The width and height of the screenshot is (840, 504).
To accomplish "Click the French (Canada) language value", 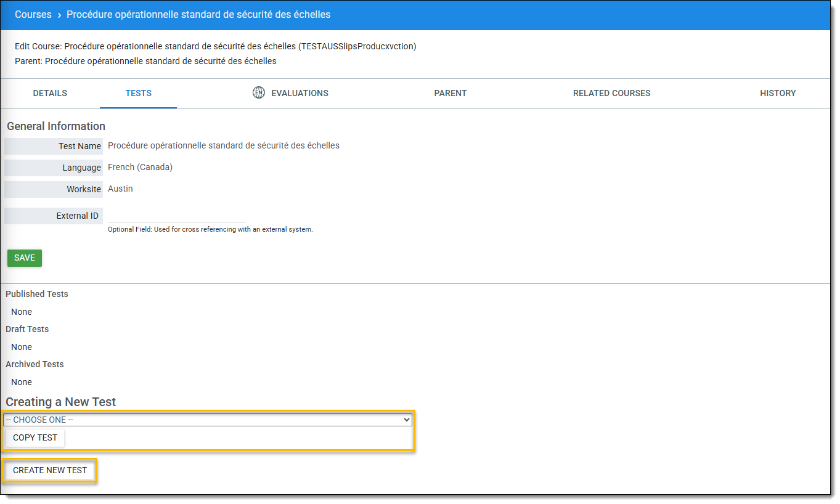I will [140, 167].
